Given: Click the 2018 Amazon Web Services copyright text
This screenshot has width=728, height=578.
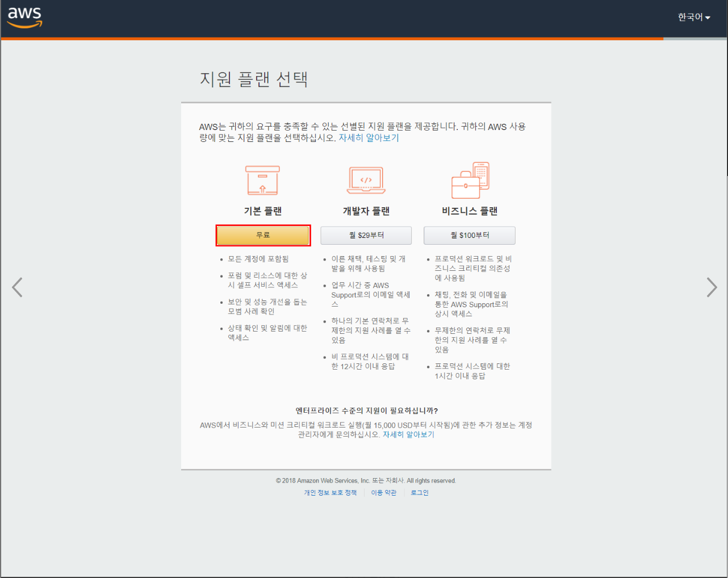Looking at the screenshot, I should 366,481.
